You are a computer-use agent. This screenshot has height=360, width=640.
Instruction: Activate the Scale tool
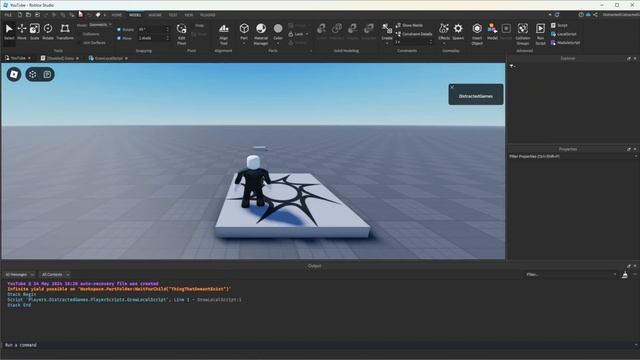(x=34, y=32)
